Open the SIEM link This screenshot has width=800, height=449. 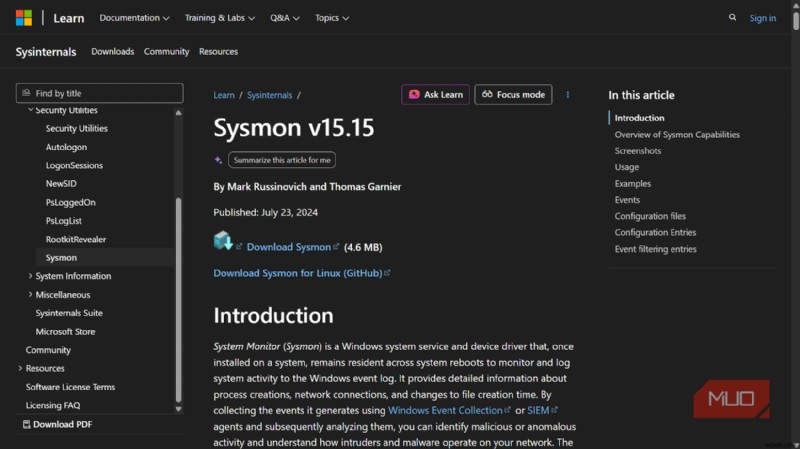[538, 410]
